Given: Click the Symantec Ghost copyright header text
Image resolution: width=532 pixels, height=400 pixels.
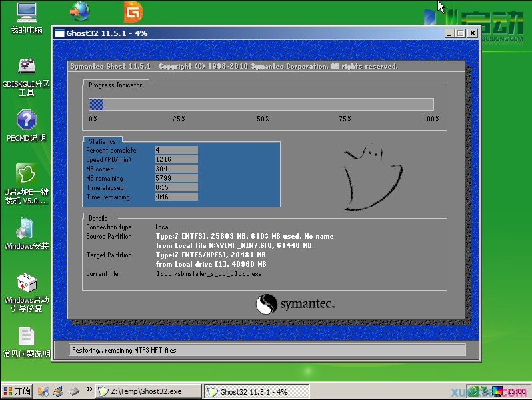Looking at the screenshot, I should [x=234, y=67].
